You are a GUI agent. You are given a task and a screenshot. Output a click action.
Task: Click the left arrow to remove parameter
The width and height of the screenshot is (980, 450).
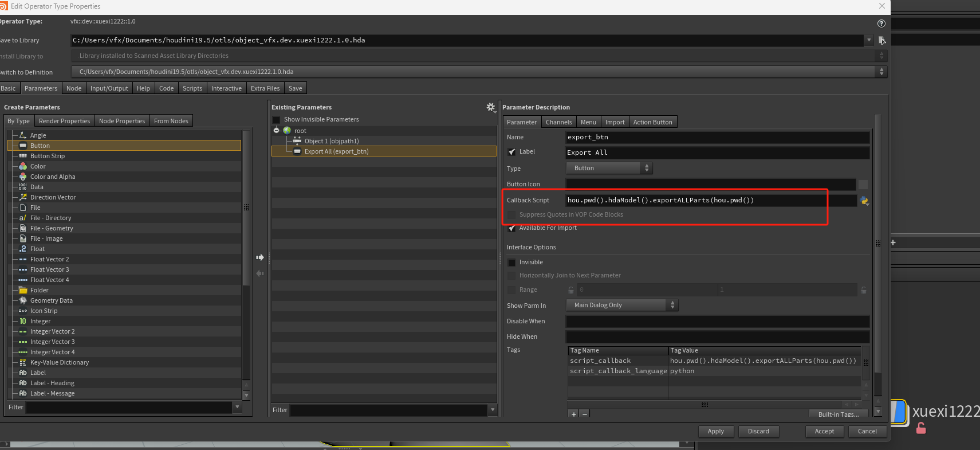pos(260,273)
